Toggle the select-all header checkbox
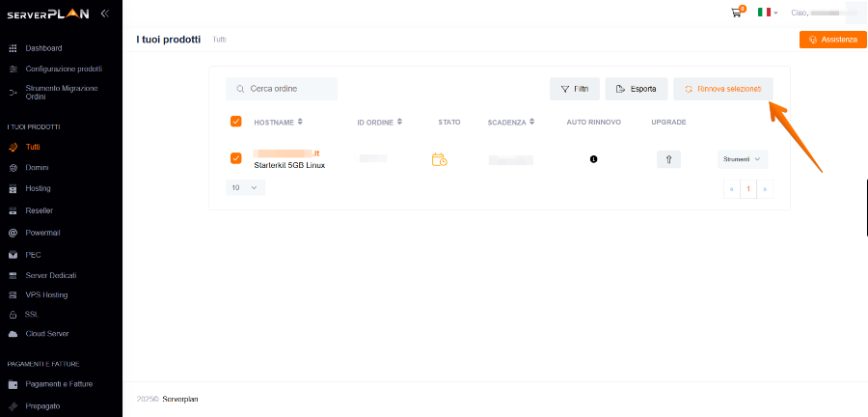The height and width of the screenshot is (417, 868). tap(236, 122)
